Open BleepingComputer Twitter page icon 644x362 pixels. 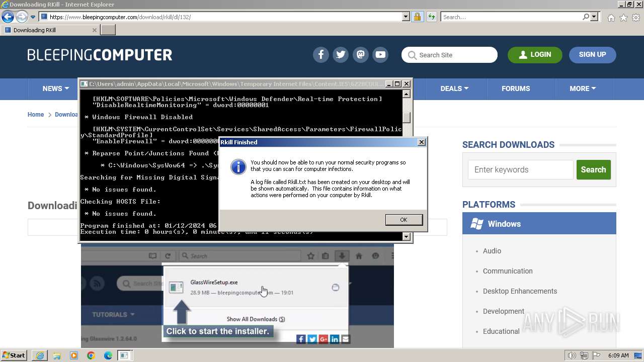pyautogui.click(x=341, y=55)
